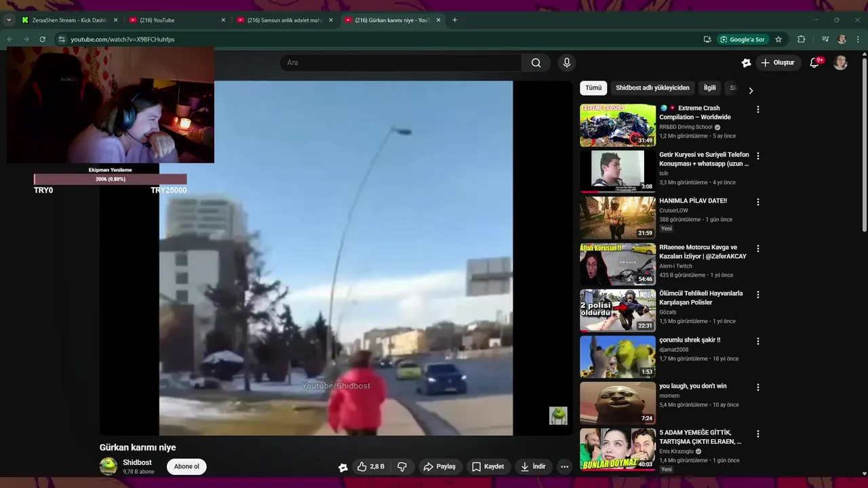The image size is (868, 488).
Task: Click the Ekipman Yenileme progress bar
Action: coord(111,179)
